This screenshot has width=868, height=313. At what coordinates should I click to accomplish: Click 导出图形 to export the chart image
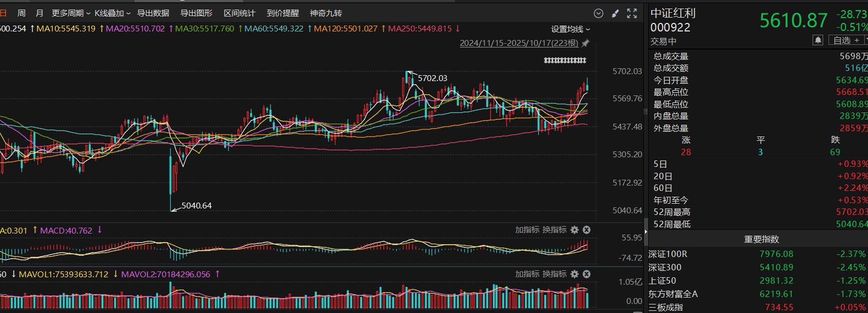click(196, 13)
